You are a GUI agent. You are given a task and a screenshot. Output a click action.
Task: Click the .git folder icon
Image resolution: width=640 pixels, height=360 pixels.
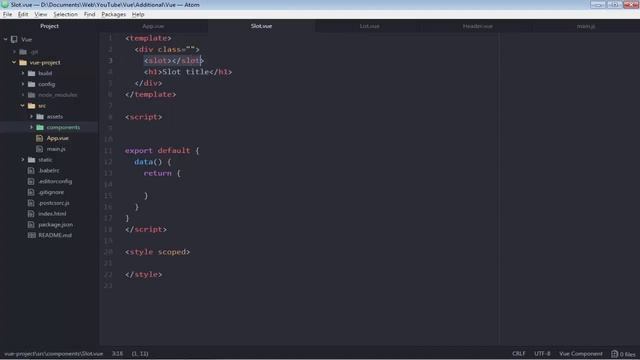tap(23, 52)
